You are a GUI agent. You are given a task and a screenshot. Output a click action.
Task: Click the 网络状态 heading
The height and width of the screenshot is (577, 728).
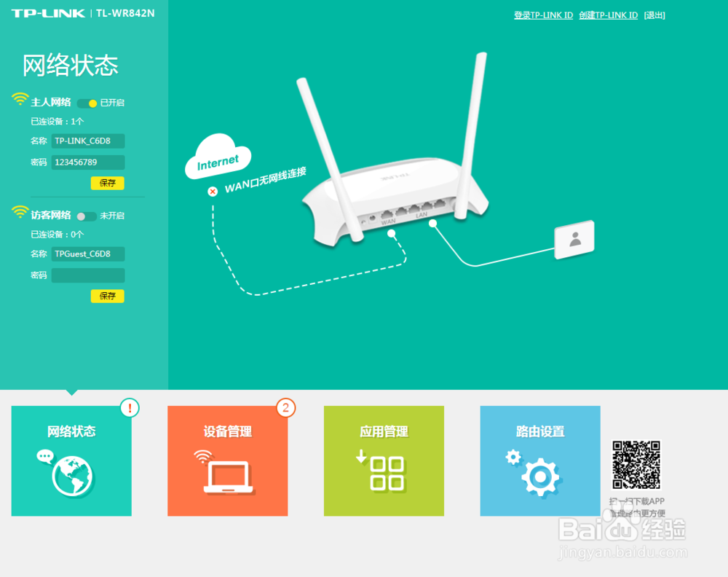tap(71, 65)
